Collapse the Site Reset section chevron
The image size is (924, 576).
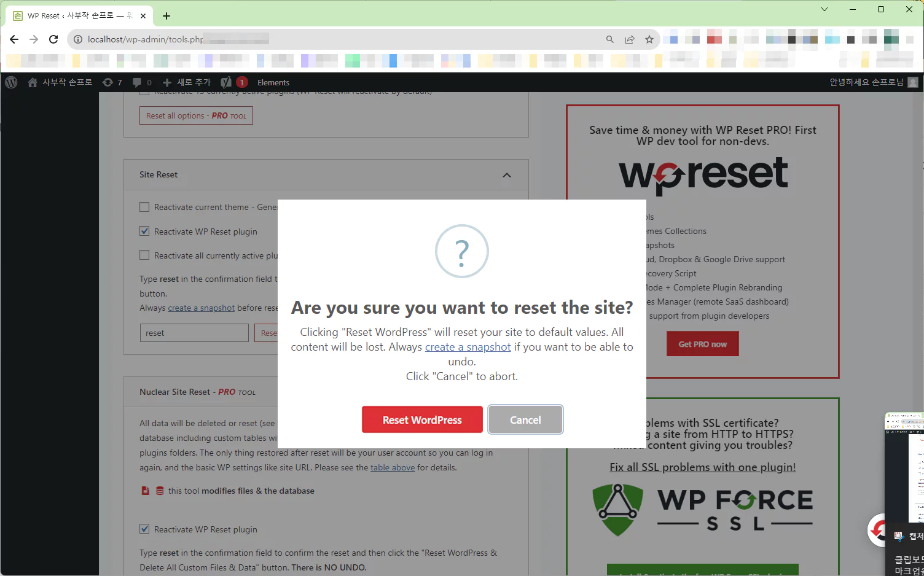[507, 175]
